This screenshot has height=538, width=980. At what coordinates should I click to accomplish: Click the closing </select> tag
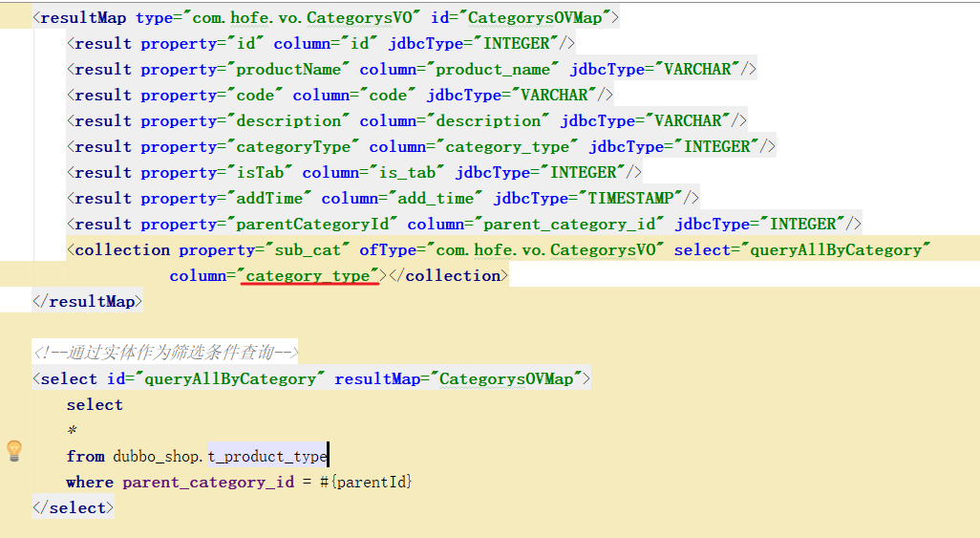74,508
